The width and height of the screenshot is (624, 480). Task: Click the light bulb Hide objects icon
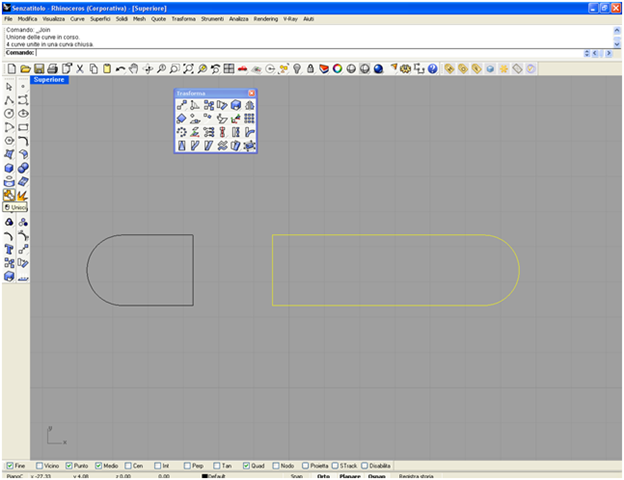coord(297,69)
